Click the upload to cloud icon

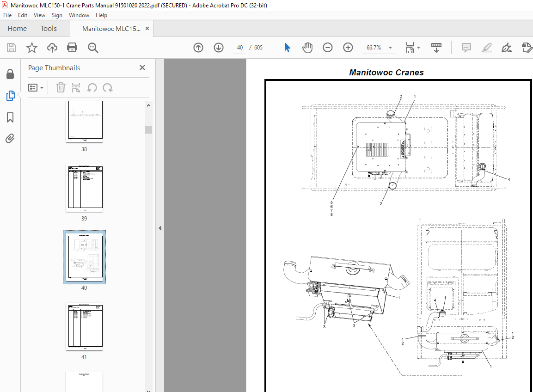click(x=52, y=48)
